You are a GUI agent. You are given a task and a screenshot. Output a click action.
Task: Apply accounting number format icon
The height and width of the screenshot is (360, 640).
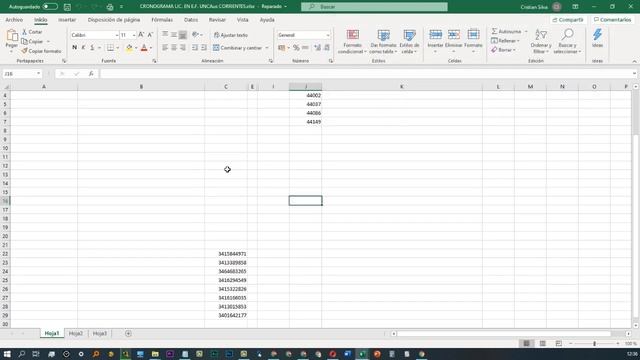[x=282, y=48]
